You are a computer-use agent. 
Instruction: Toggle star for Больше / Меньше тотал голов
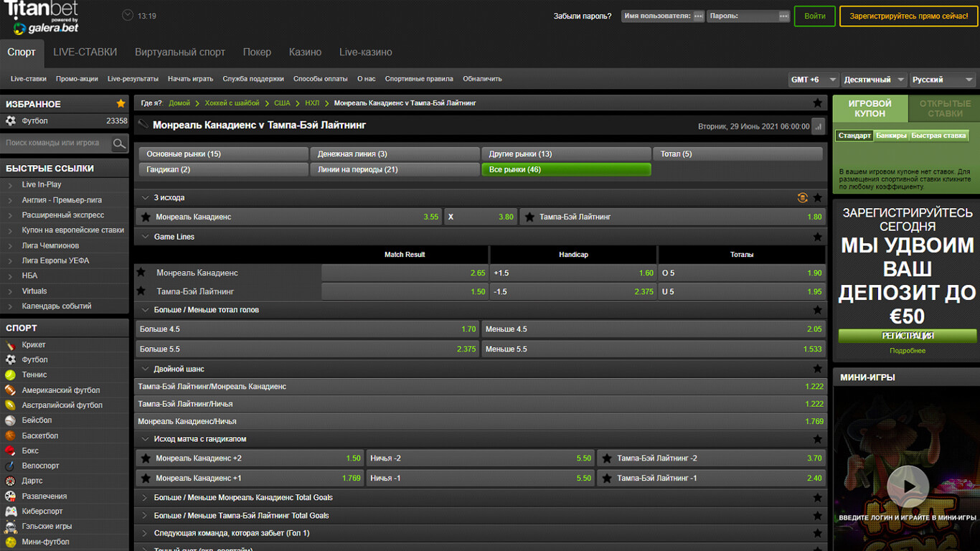tap(818, 310)
